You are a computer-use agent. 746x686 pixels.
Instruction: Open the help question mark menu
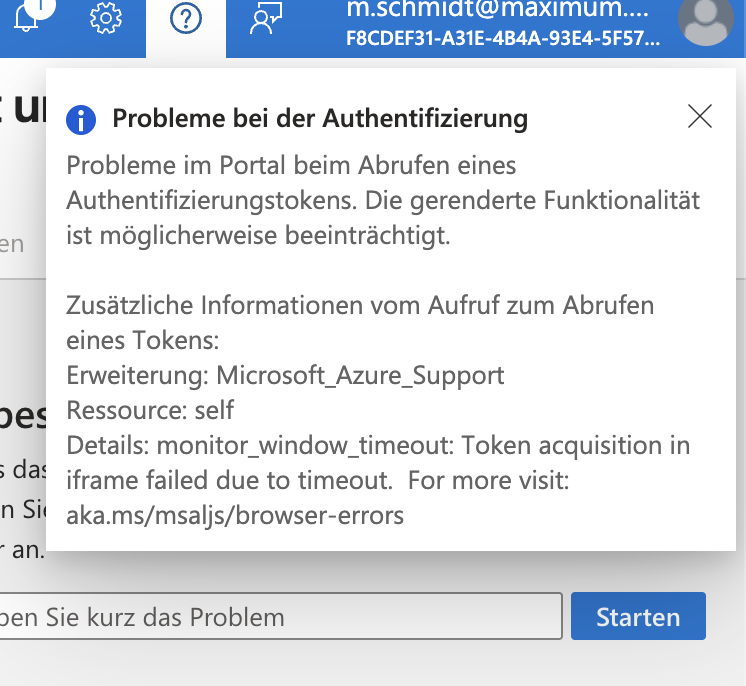click(186, 19)
